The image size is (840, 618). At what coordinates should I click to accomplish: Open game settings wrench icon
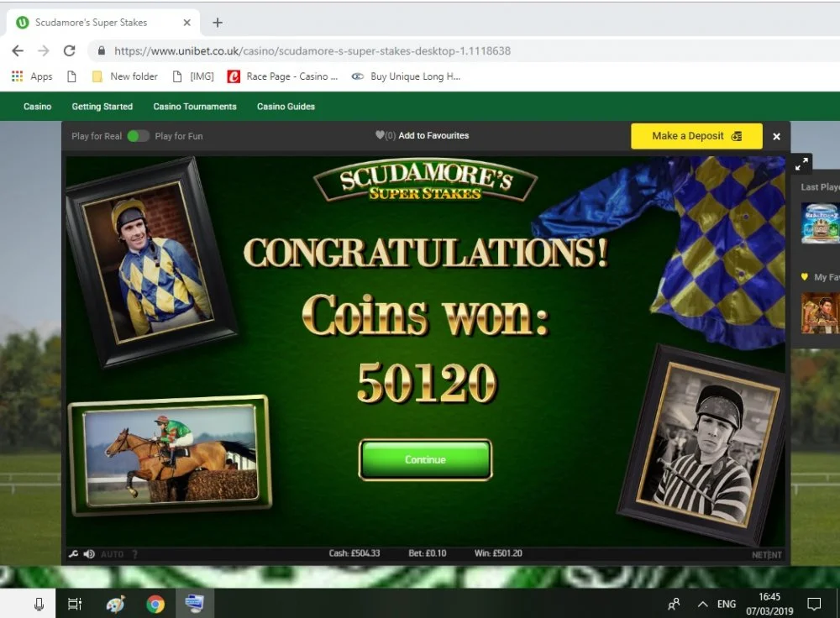tap(73, 553)
